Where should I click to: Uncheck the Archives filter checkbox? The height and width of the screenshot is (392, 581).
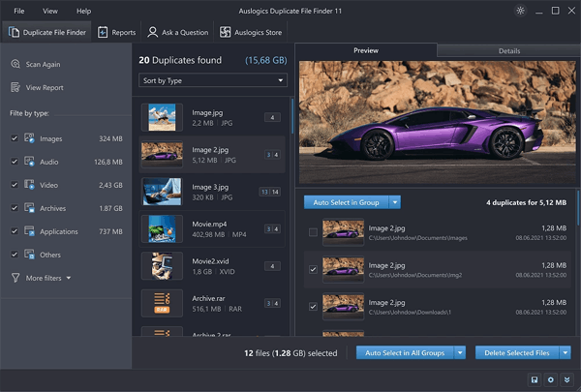[15, 208]
